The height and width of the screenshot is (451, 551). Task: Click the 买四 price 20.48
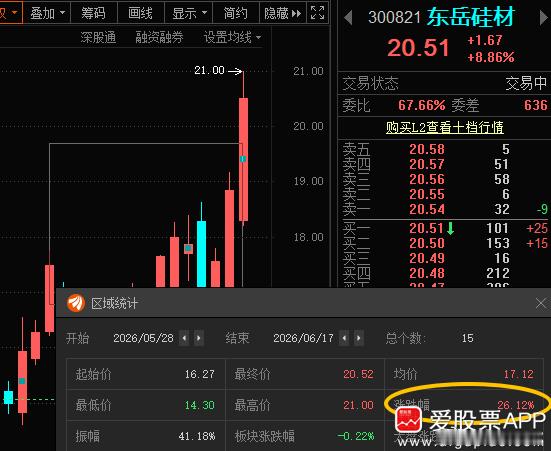pyautogui.click(x=427, y=273)
